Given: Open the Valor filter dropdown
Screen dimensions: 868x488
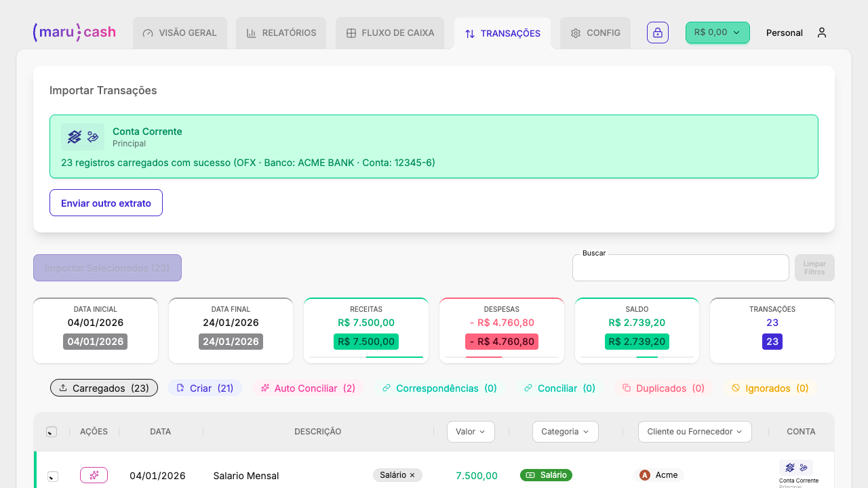Looking at the screenshot, I should [x=471, y=431].
